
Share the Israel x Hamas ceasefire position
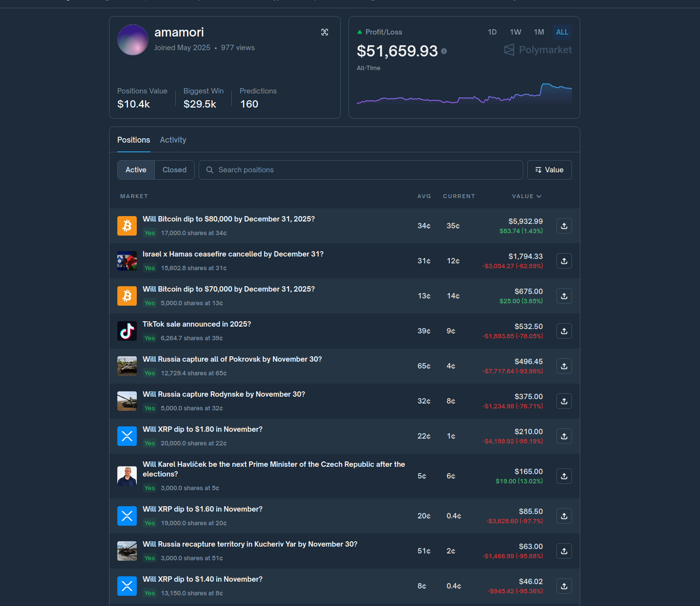click(564, 261)
